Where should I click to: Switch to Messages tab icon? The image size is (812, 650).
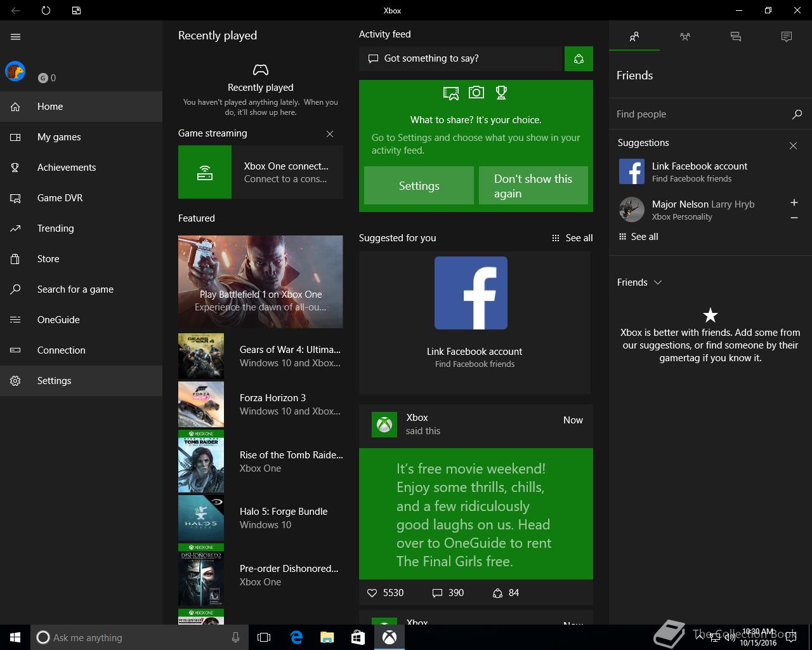[736, 37]
